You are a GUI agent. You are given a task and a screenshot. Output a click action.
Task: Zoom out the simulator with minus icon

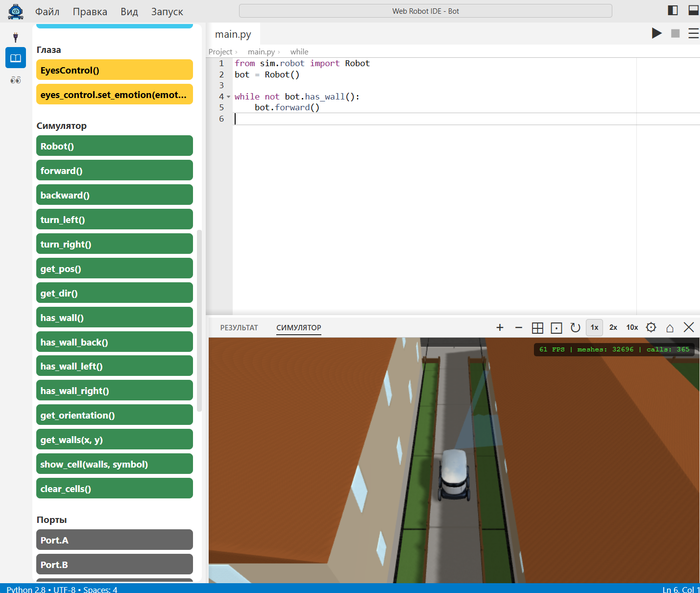[519, 327]
